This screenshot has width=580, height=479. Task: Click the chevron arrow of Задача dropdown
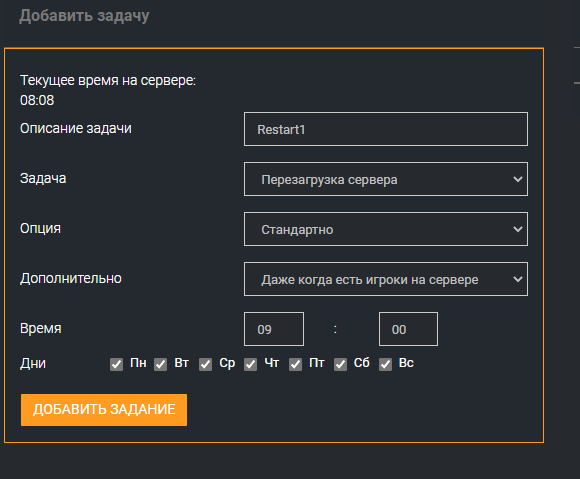coord(518,179)
